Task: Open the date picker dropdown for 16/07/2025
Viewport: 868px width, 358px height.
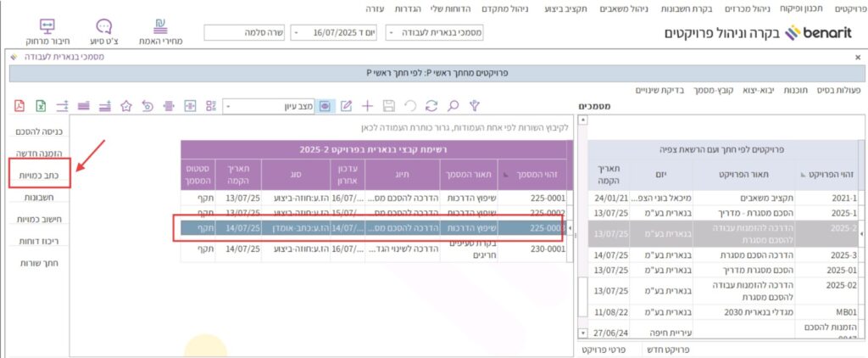Action: pyautogui.click(x=297, y=32)
